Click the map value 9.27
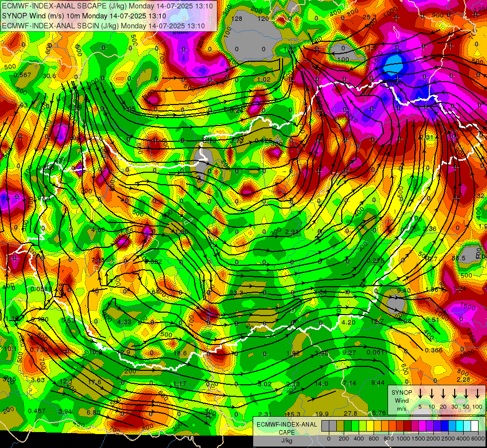The image size is (487, 448). coord(349,352)
